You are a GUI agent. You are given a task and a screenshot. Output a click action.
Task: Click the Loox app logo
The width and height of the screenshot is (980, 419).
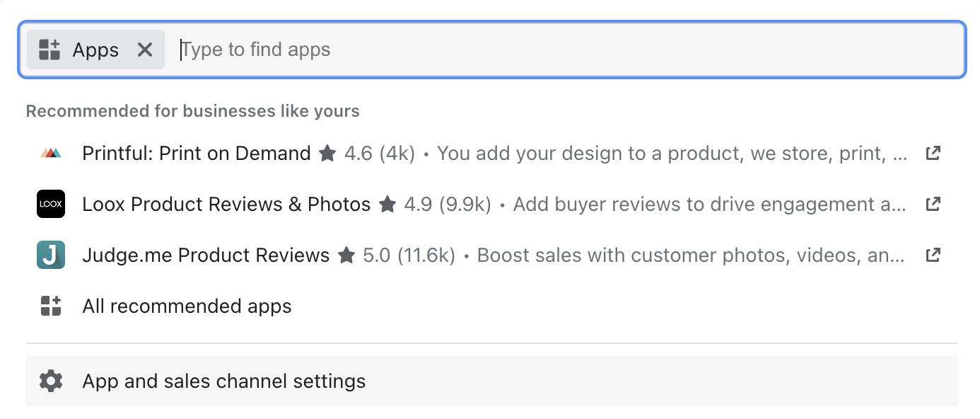click(x=51, y=204)
